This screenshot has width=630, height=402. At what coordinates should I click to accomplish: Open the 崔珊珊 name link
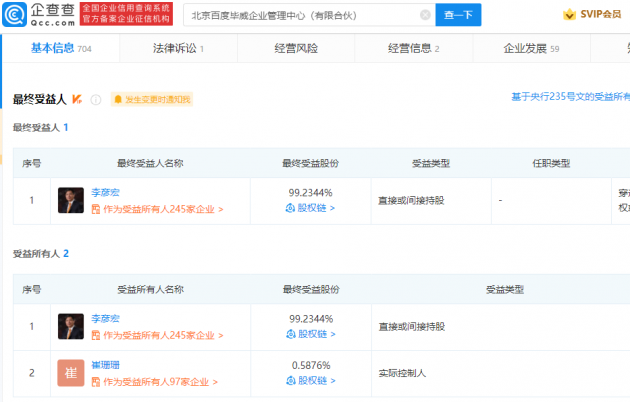pos(105,365)
